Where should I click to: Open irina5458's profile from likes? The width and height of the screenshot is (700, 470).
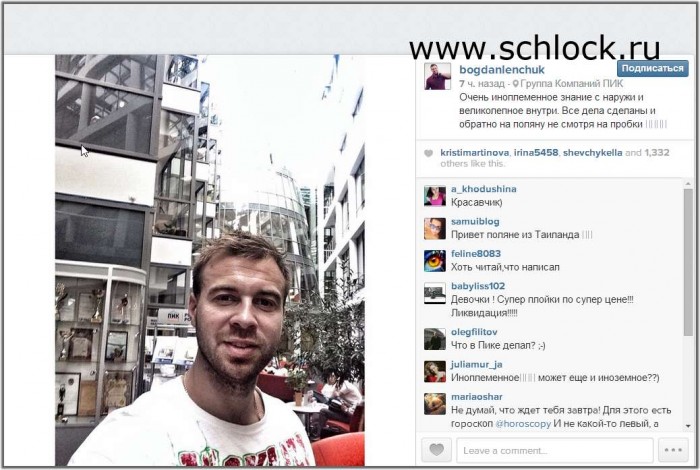point(536,153)
